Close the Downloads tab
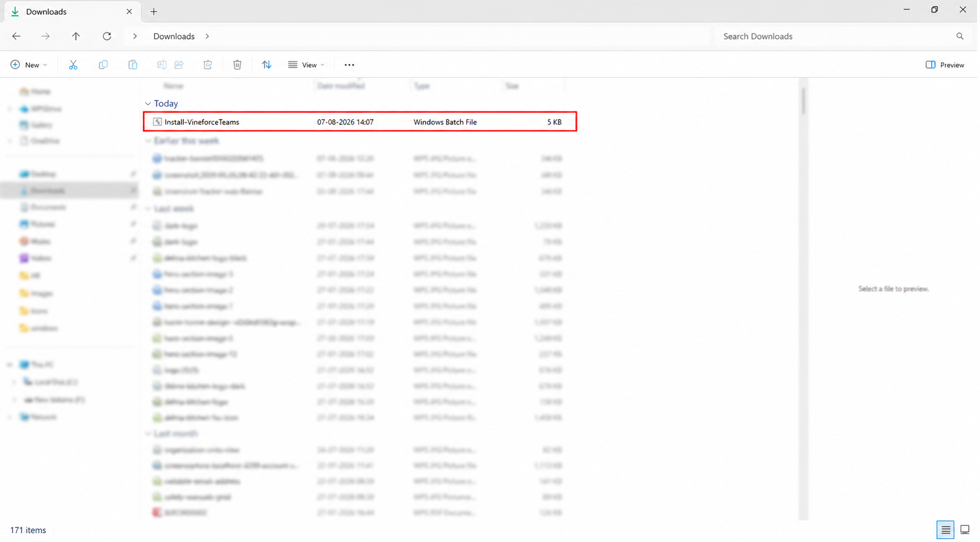The height and width of the screenshot is (542, 980). (129, 12)
